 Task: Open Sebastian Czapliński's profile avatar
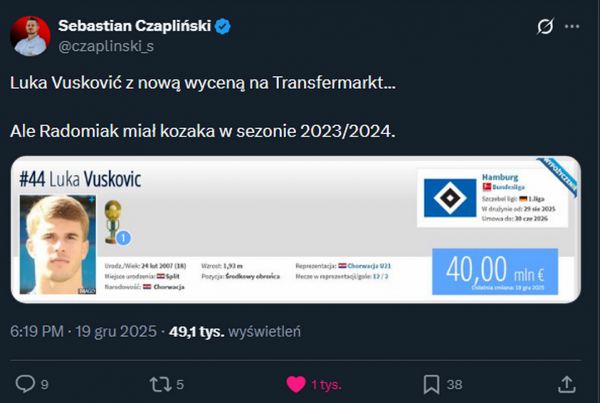[x=29, y=35]
